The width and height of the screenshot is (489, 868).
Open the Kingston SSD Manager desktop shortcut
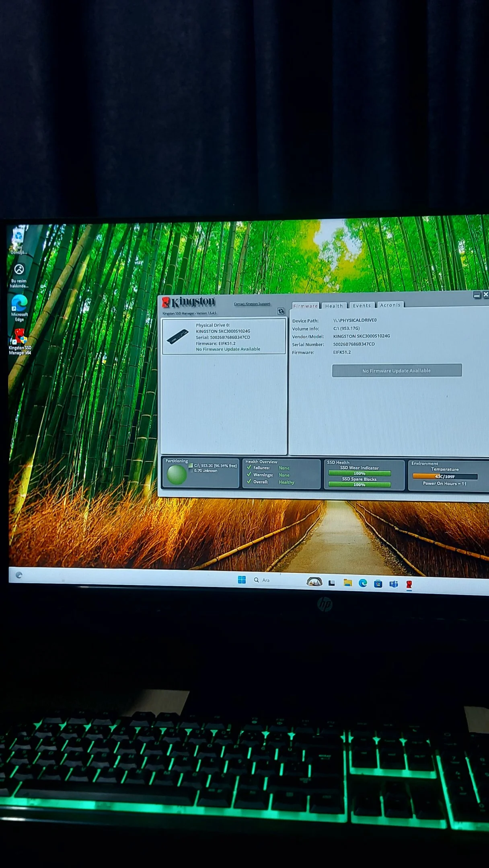pos(20,342)
